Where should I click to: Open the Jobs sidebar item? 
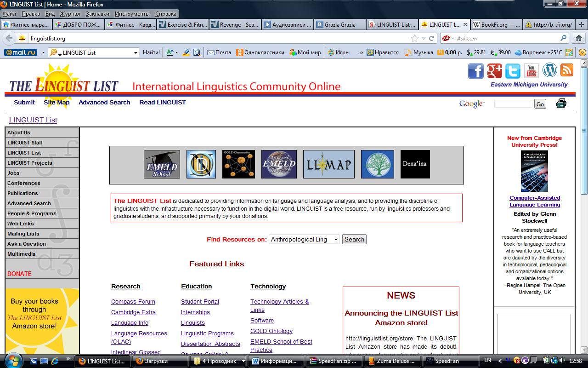coord(42,173)
